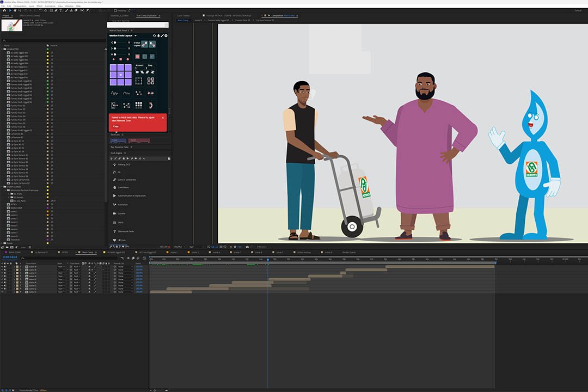Toggle visibility eye of scene 2 layer
Screen dimensions: 588x392
[x=2, y=289]
